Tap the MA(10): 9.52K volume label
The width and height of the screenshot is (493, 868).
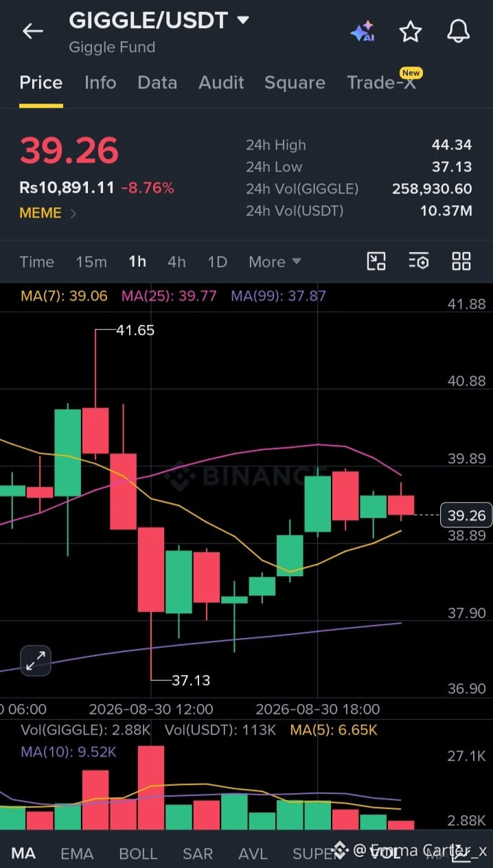[x=69, y=752]
